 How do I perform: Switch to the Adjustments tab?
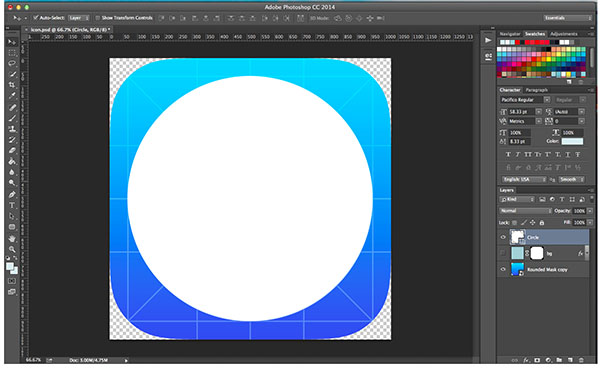coord(564,34)
